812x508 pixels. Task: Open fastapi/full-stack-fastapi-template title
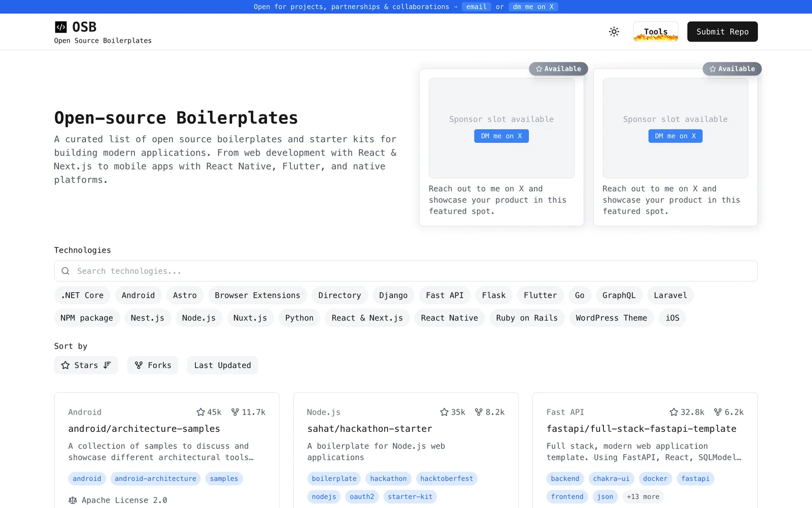coord(641,429)
